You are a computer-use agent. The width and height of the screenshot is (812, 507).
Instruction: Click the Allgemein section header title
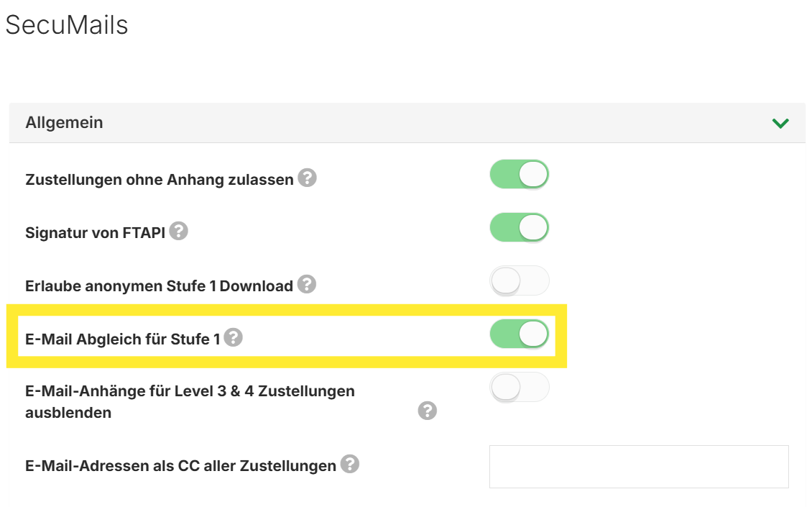65,123
